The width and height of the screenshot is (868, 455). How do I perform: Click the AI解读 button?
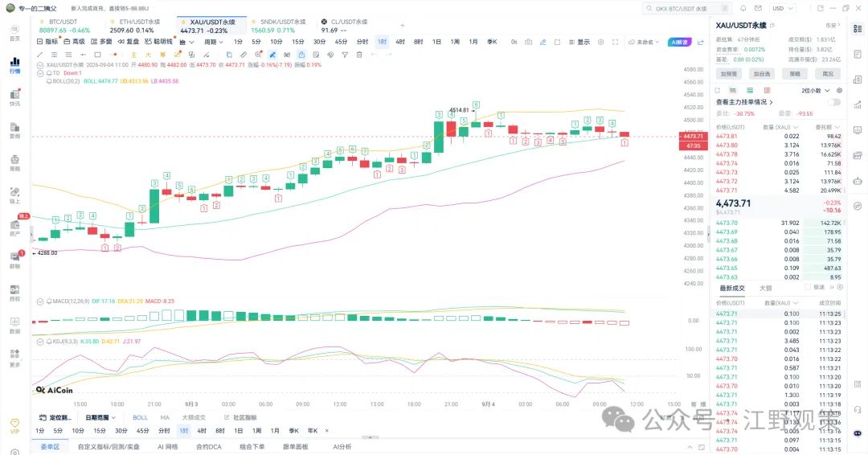[679, 42]
